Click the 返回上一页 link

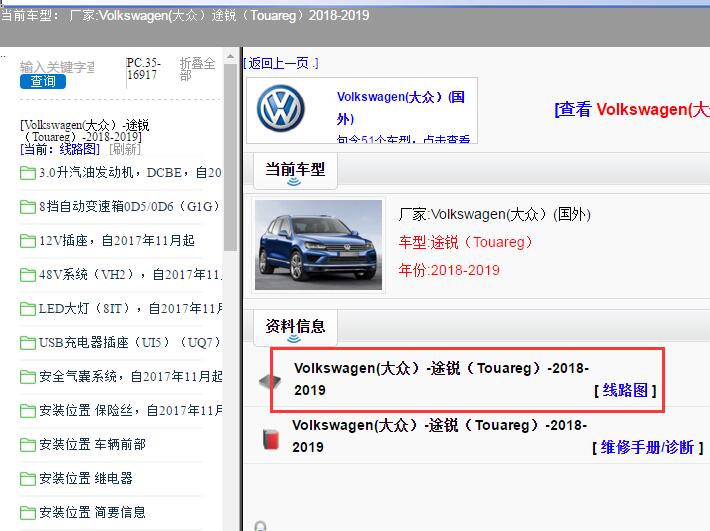pos(281,63)
